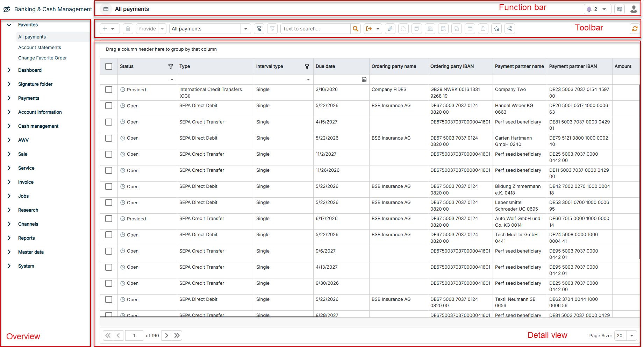
Task: Expand the Dashboard menu
Action: [x=9, y=70]
